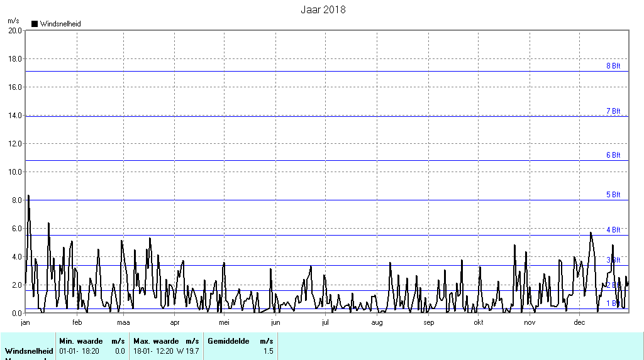This screenshot has height=360, width=644.
Task: Click the 10.0 y-axis value
Action: tap(15, 172)
